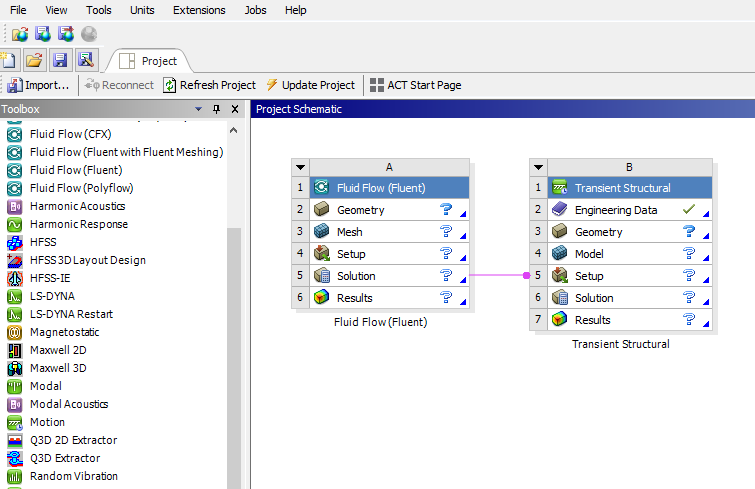755x489 pixels.
Task: Select the LS-DYNA system icon
Action: pyautogui.click(x=14, y=296)
